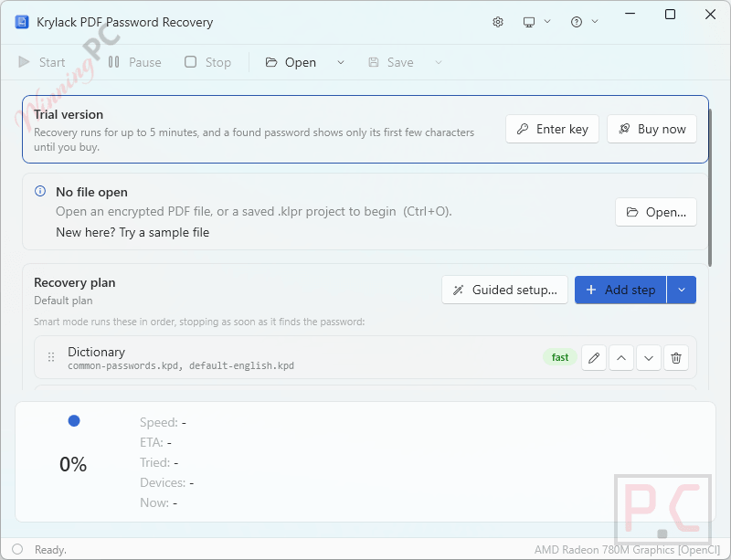This screenshot has width=731, height=560.
Task: Click the fast badge on Dictionary step
Action: tap(560, 357)
